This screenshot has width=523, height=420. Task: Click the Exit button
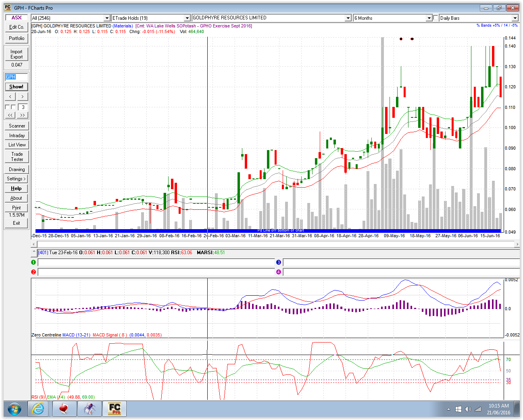click(x=17, y=223)
